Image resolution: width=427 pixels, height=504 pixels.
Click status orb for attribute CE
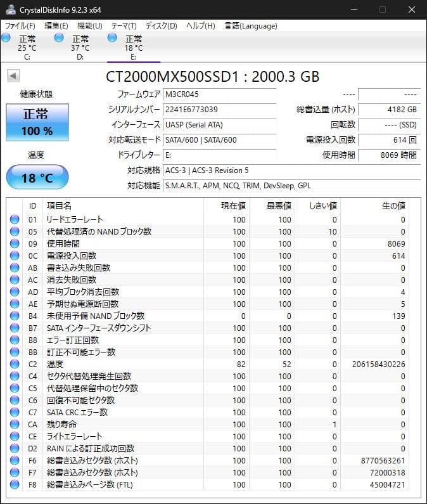point(15,437)
